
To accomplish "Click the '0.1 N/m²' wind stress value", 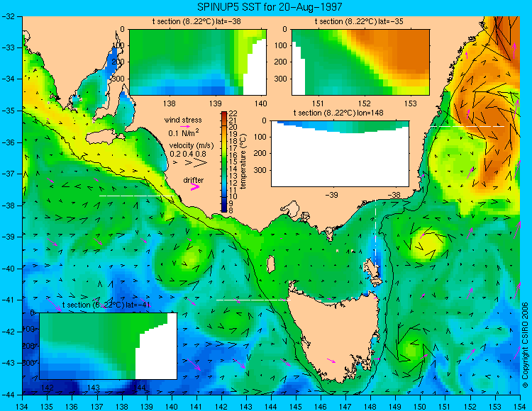I will (184, 133).
